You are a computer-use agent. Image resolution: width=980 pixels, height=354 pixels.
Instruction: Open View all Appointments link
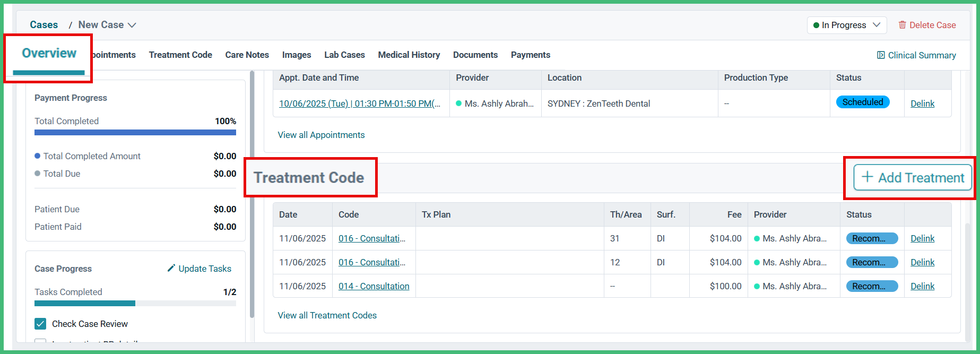point(321,135)
